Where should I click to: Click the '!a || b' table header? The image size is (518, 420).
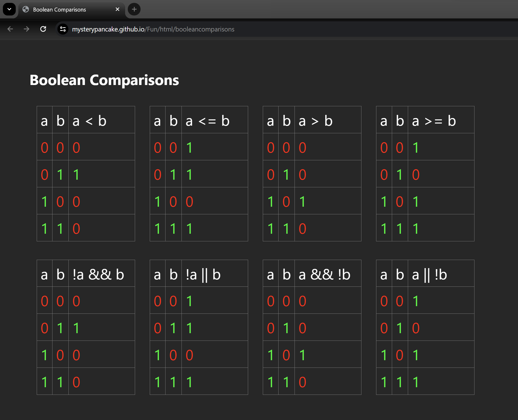pos(203,275)
